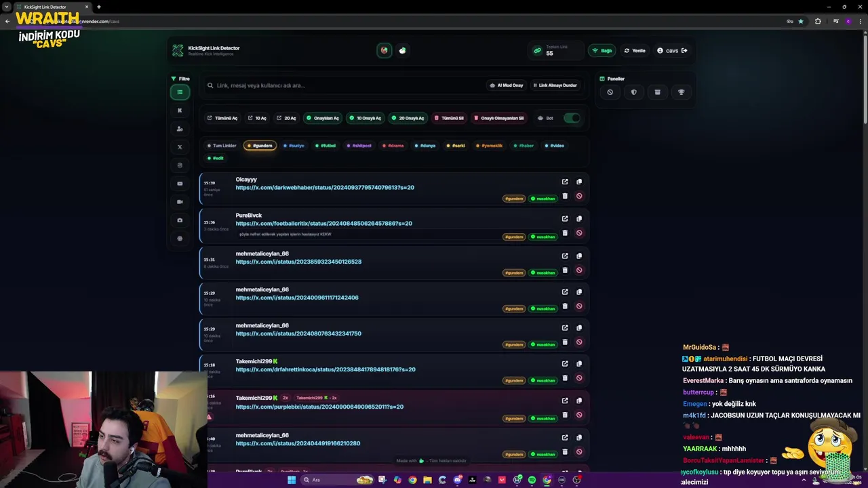This screenshot has height=488, width=868.
Task: Click the link search input field
Action: 346,85
